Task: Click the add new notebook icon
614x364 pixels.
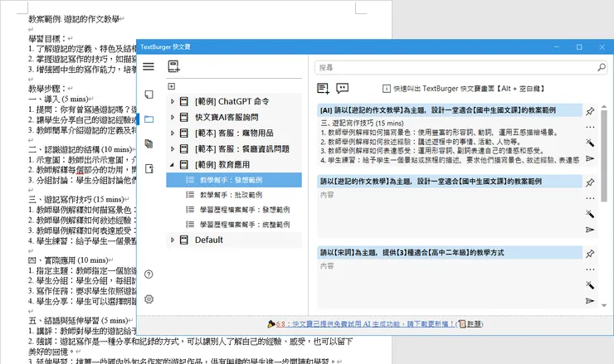Action: (x=173, y=66)
